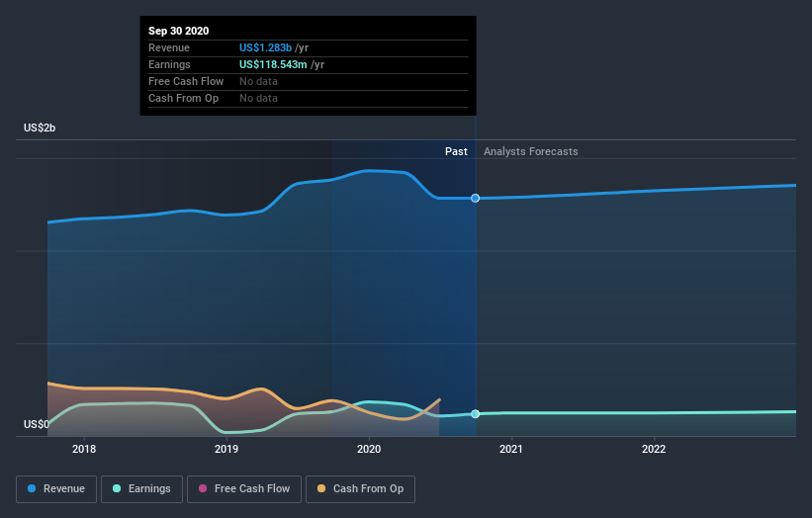
Task: Toggle the Revenue legend button
Action: click(56, 489)
